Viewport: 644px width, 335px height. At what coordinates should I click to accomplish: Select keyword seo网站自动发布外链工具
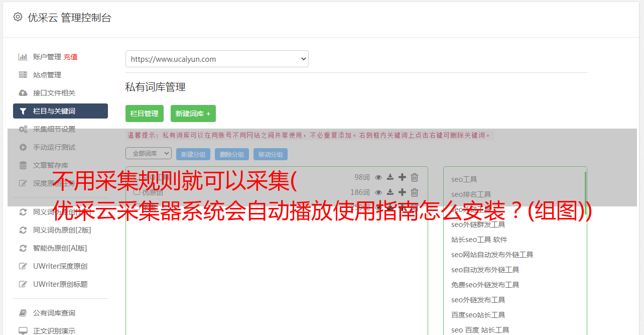click(x=492, y=255)
